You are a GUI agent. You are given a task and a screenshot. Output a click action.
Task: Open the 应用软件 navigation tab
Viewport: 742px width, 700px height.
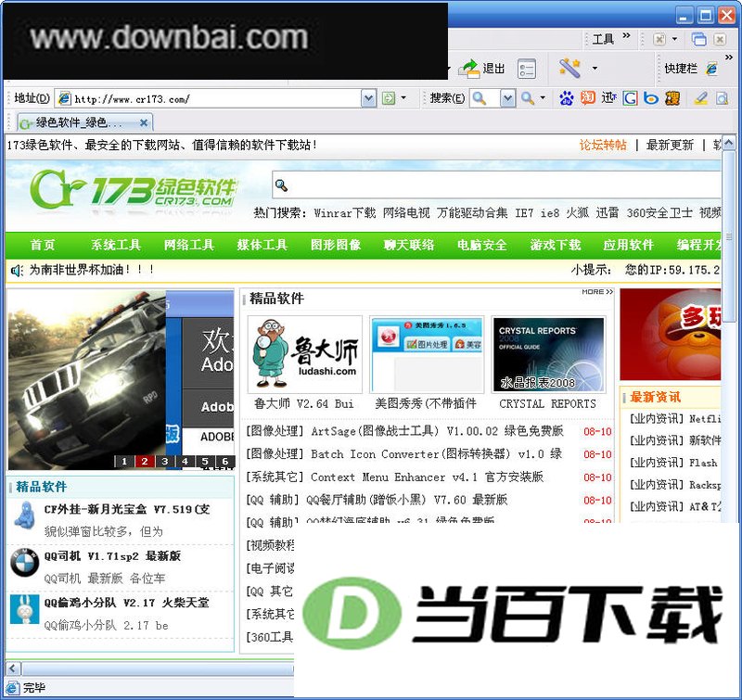(629, 245)
